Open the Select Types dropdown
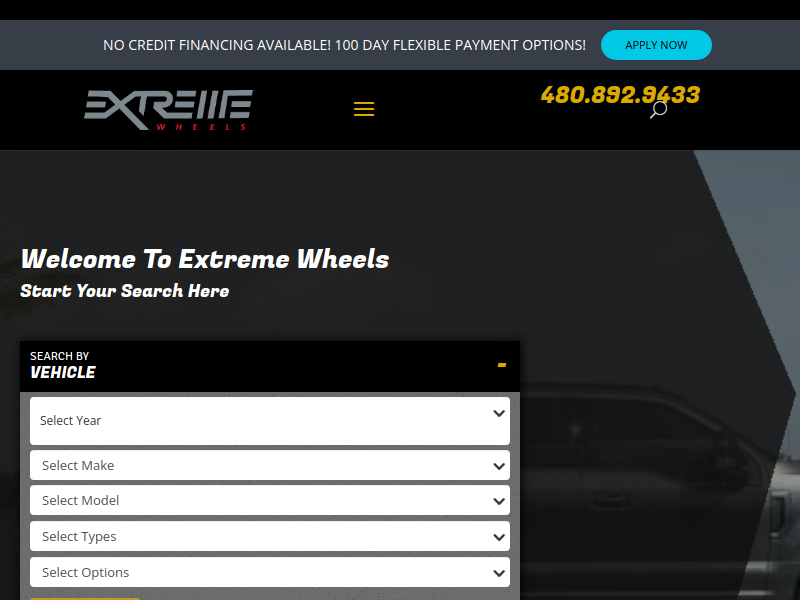The height and width of the screenshot is (600, 800). click(270, 536)
